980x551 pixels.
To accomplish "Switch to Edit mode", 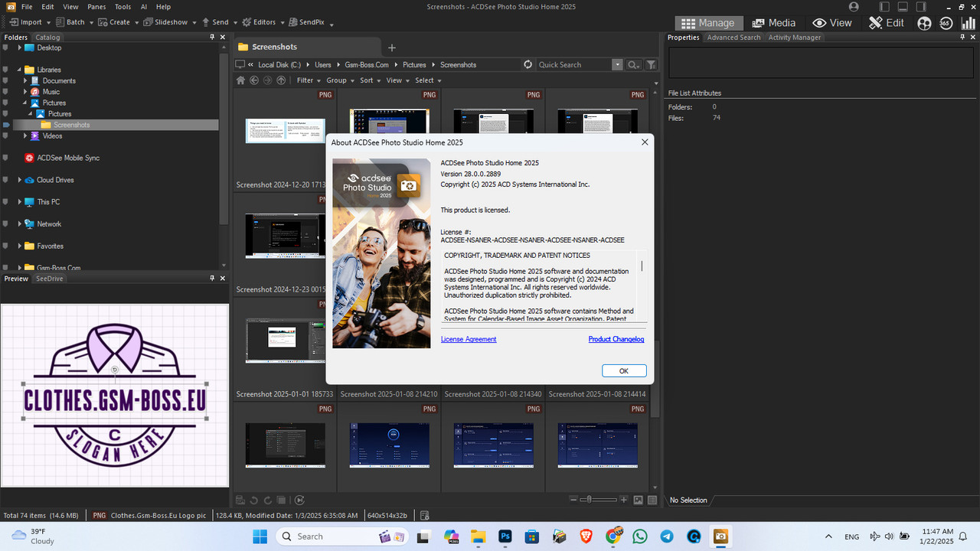I will coord(887,23).
